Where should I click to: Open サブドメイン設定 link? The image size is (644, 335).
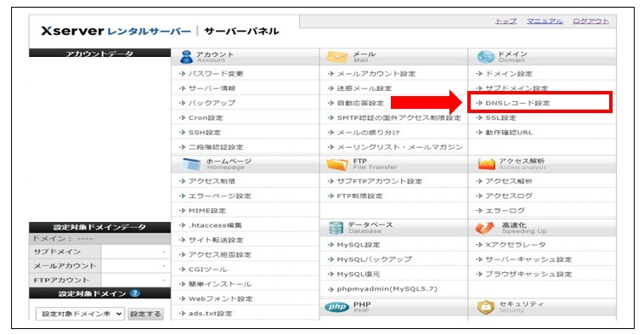pos(517,88)
